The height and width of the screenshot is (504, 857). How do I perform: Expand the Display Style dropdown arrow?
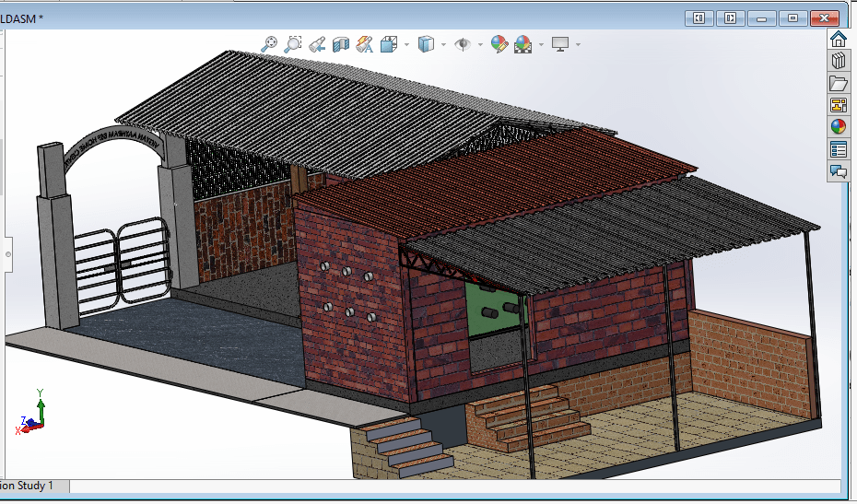tap(443, 44)
